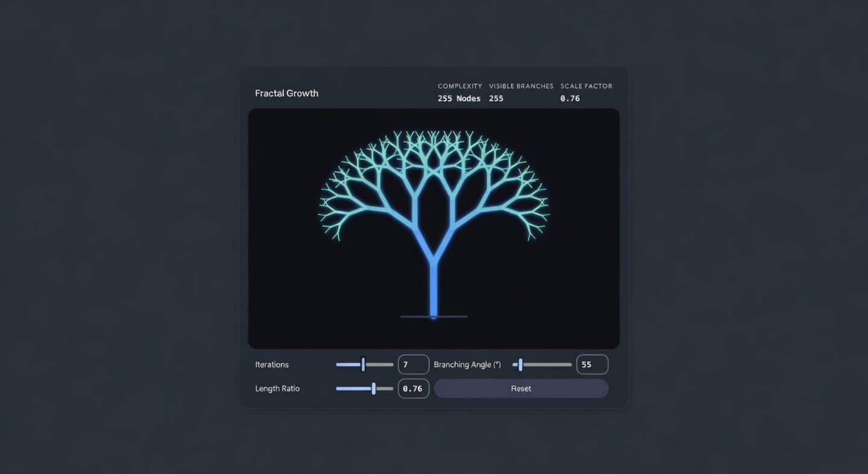Select the Branching Angle (°) label

[467, 364]
